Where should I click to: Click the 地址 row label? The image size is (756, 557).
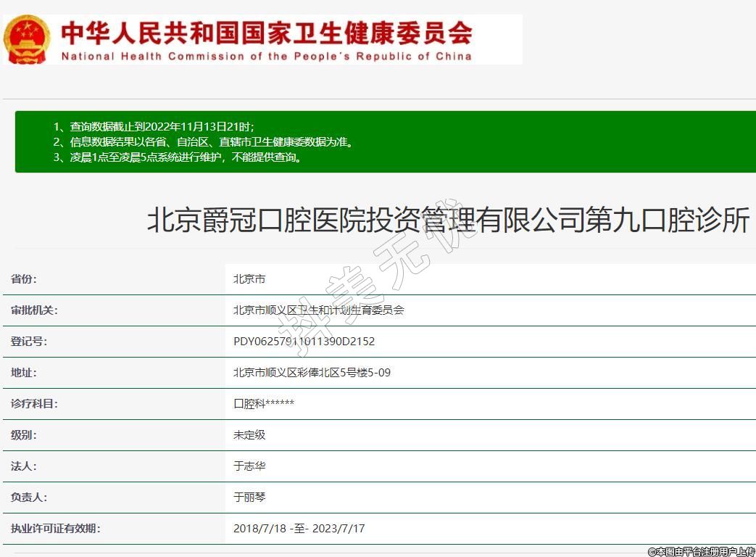(x=24, y=373)
